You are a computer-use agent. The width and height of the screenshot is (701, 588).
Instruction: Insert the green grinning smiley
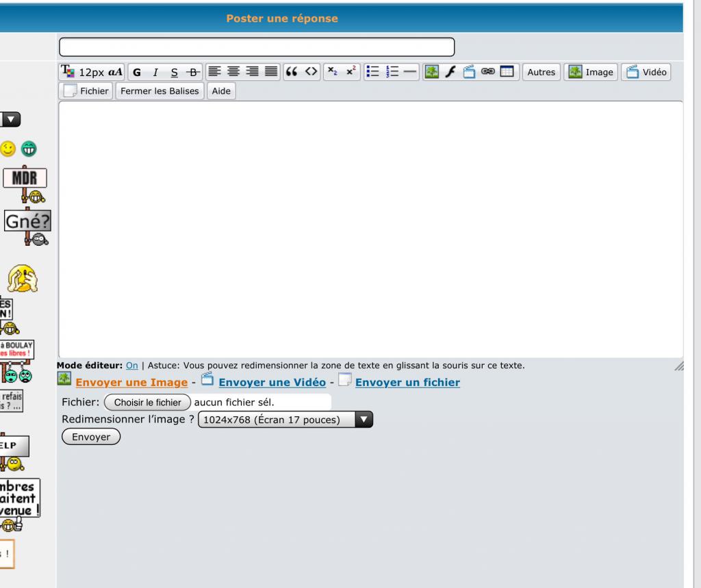click(29, 149)
